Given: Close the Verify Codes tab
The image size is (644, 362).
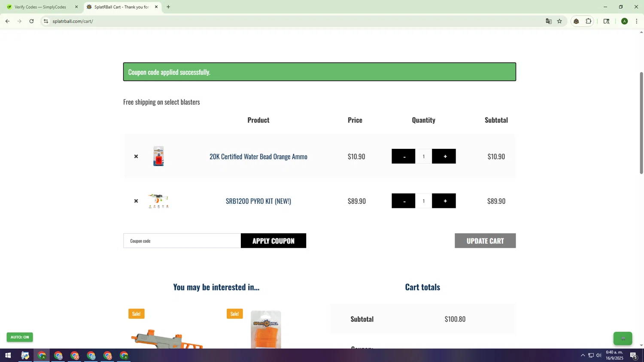Looking at the screenshot, I should [76, 7].
